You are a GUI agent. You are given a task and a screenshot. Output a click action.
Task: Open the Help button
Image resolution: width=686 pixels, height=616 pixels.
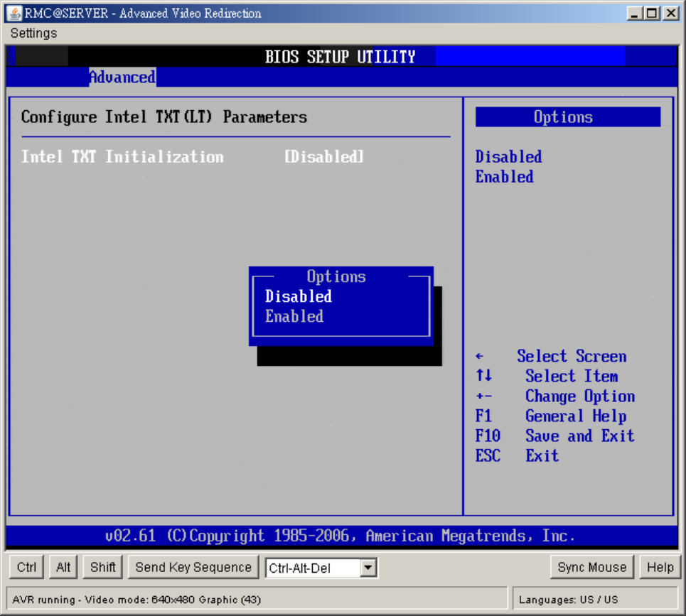tap(660, 567)
